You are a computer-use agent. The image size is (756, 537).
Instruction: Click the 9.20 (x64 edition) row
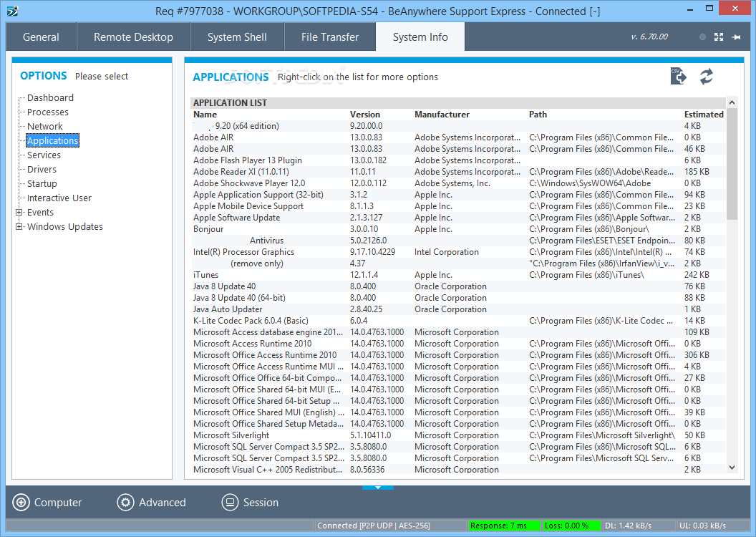458,126
